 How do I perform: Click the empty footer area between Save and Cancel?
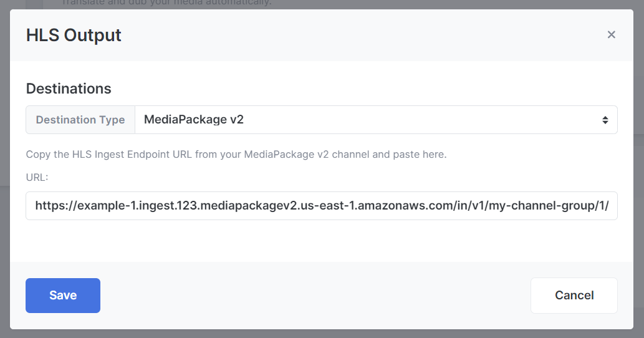point(315,296)
